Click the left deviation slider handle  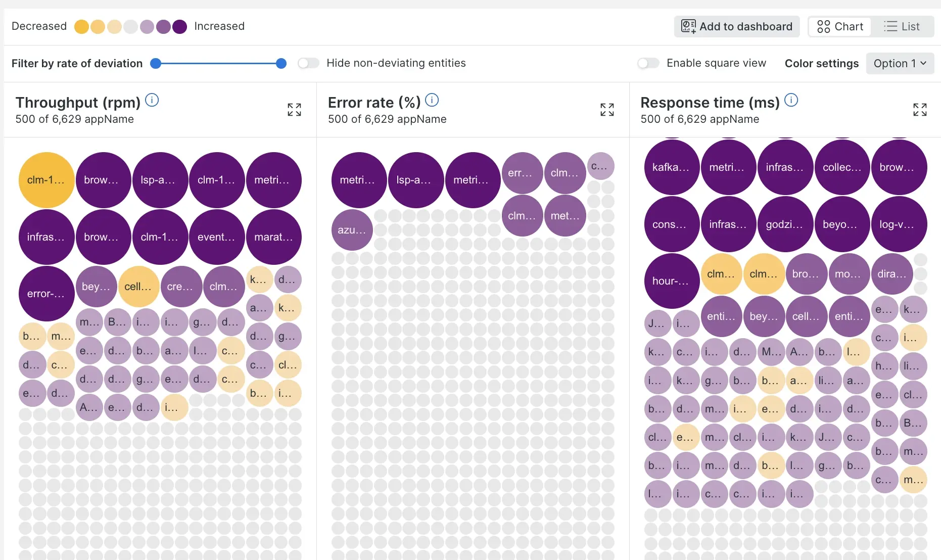point(156,63)
